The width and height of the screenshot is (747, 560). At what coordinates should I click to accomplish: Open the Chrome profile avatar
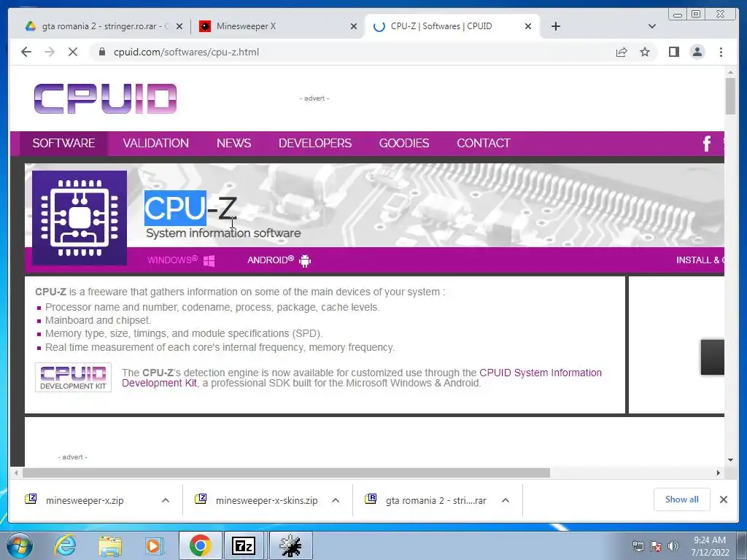click(x=697, y=52)
